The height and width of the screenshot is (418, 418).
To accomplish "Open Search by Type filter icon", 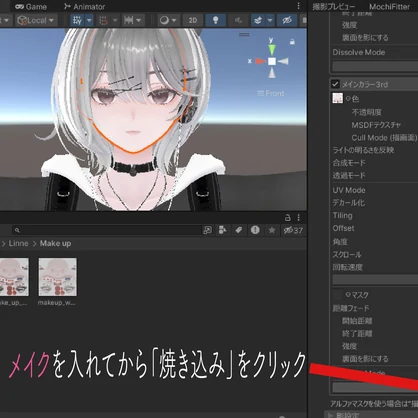I will (222, 230).
